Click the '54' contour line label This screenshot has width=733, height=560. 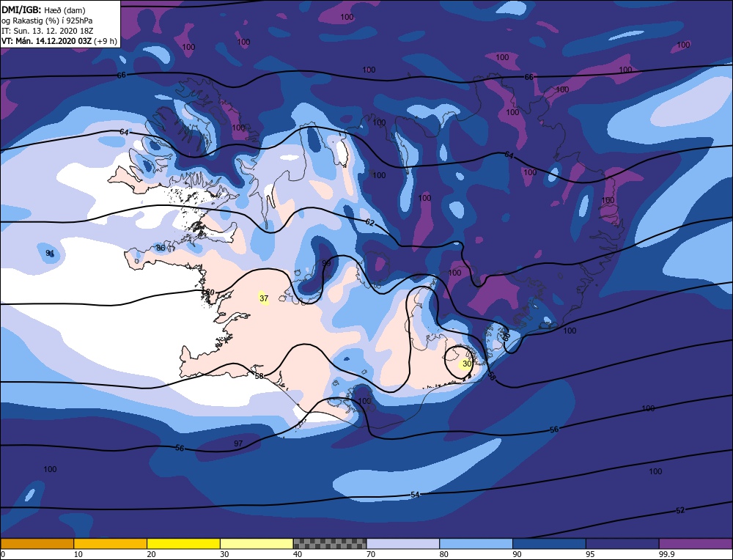pyautogui.click(x=415, y=495)
